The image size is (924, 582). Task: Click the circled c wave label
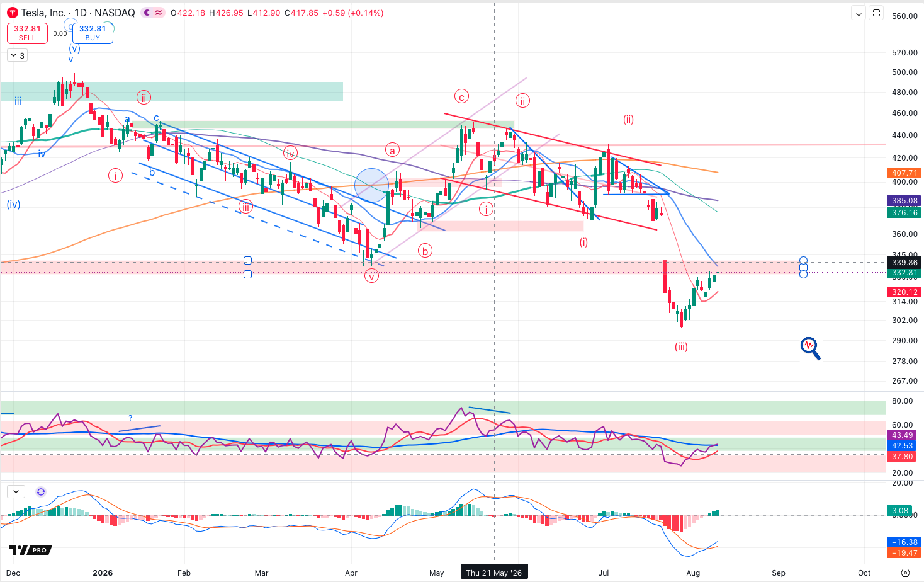coord(461,96)
